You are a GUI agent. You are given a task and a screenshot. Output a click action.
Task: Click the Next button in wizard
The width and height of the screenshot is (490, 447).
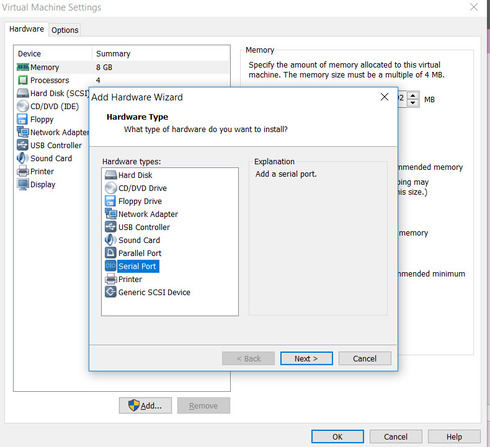[306, 359]
